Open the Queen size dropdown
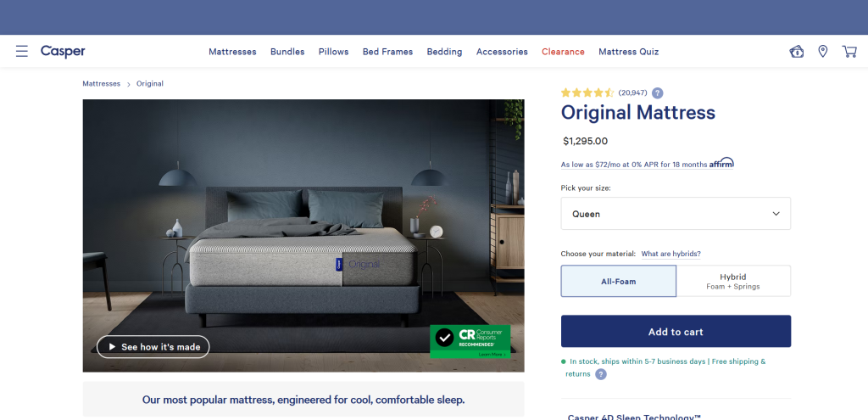 676,213
